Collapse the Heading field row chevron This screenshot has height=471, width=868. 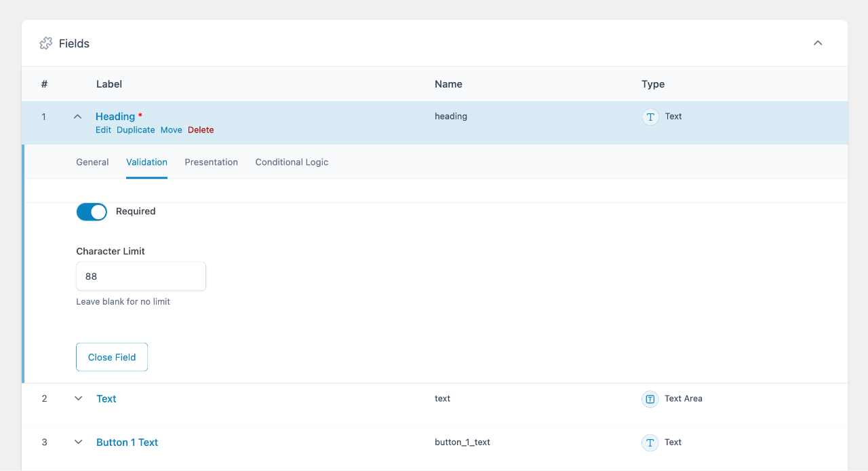pos(78,117)
